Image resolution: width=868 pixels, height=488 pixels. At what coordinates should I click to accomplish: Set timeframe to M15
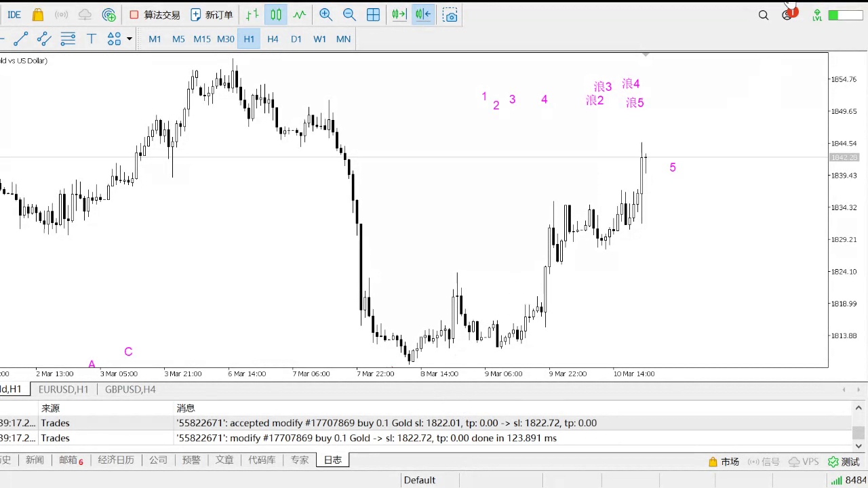point(202,39)
